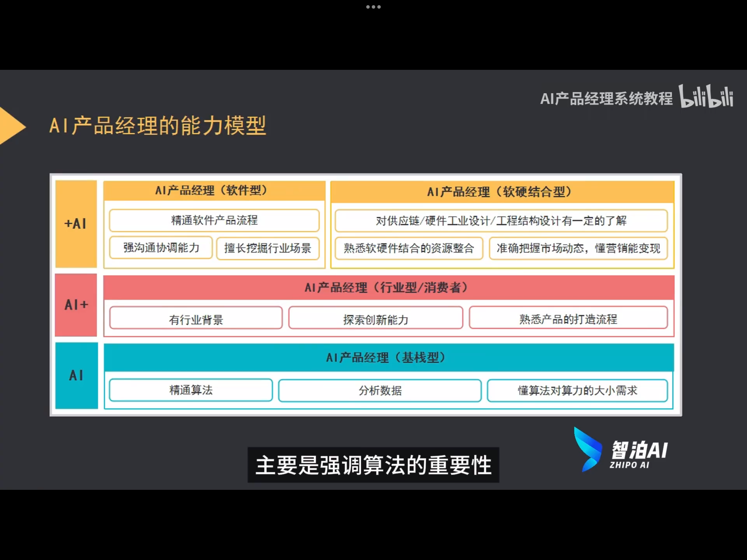Viewport: 747px width, 560px height.
Task: Click the teal AI label block
Action: click(76, 375)
